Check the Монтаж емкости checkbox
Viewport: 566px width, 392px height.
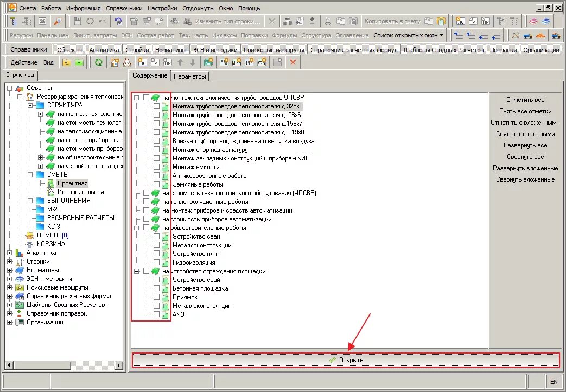[156, 167]
